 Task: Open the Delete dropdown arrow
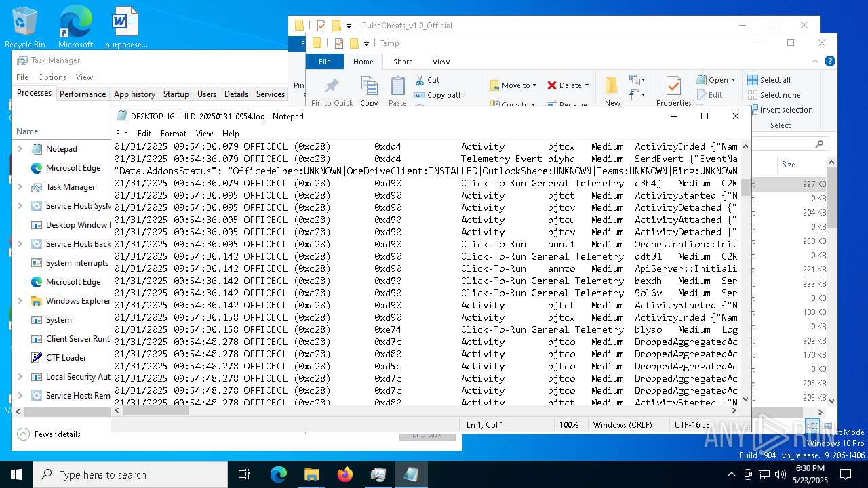tap(587, 85)
